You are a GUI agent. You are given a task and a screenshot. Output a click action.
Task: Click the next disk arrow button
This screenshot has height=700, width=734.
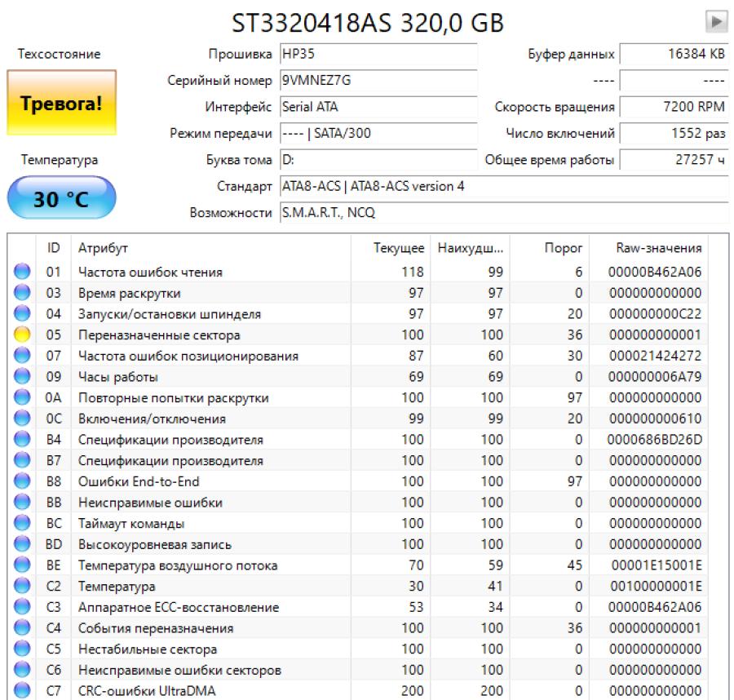point(716,22)
